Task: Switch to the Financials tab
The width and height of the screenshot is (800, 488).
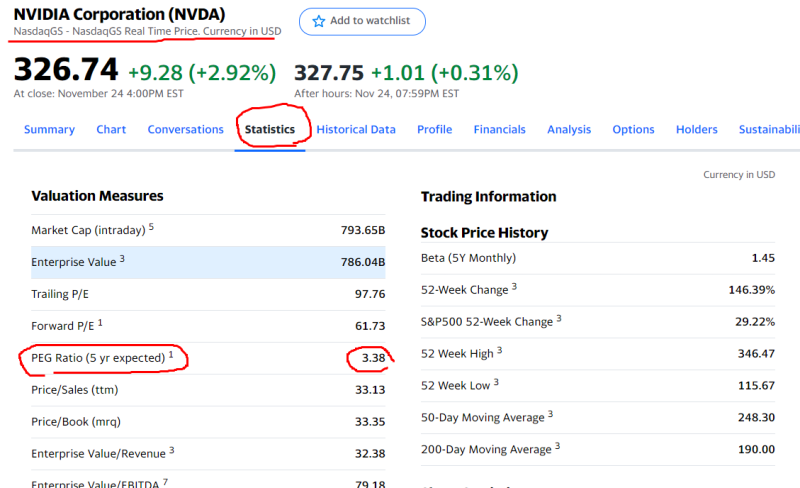Action: (499, 129)
